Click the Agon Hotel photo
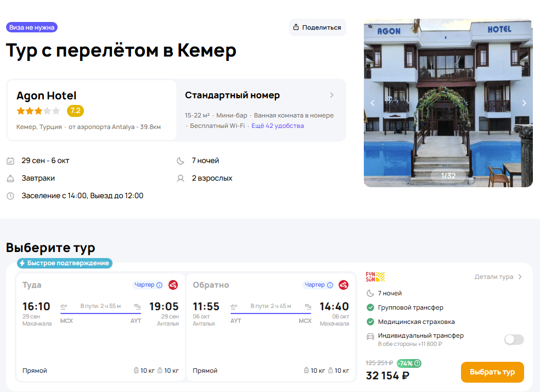This screenshot has width=540, height=392. pos(448,103)
